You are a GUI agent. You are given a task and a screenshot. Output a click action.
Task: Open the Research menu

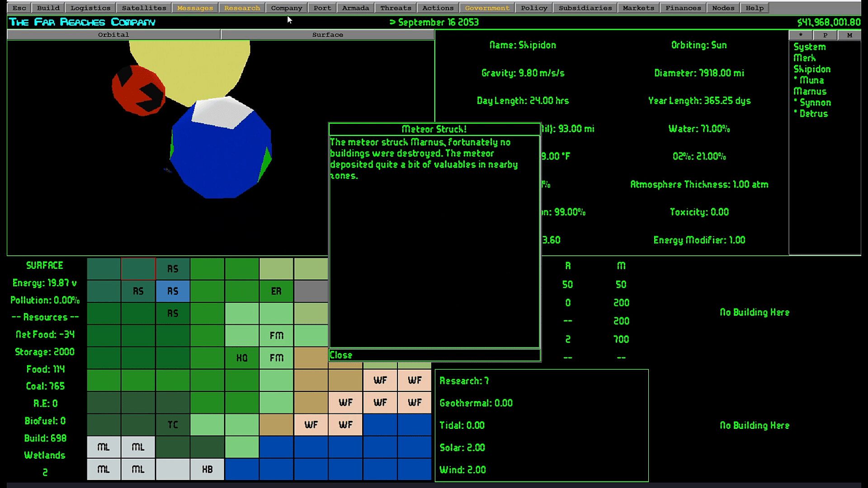[x=242, y=8]
